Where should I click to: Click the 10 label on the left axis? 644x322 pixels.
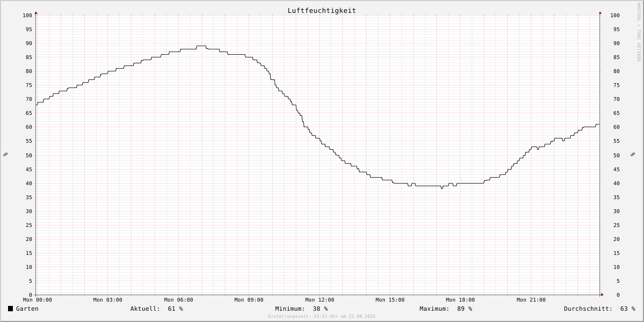(29, 267)
